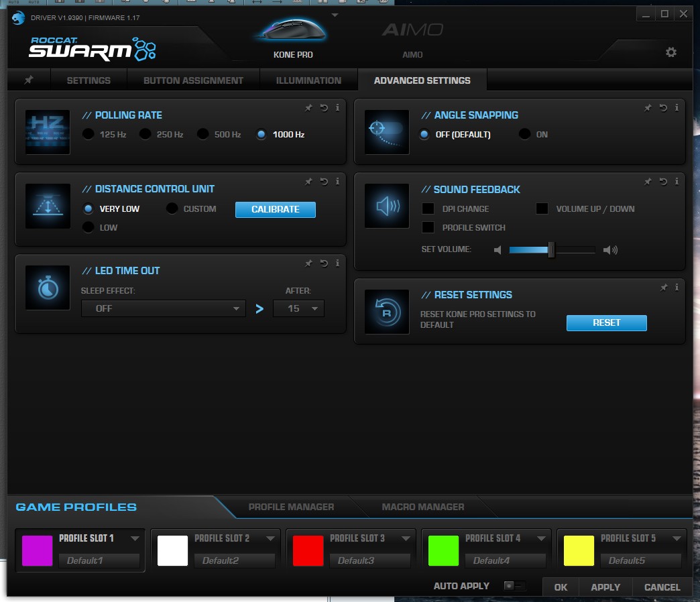
Task: Click the Reset Settings circular arrow icon
Action: [386, 311]
